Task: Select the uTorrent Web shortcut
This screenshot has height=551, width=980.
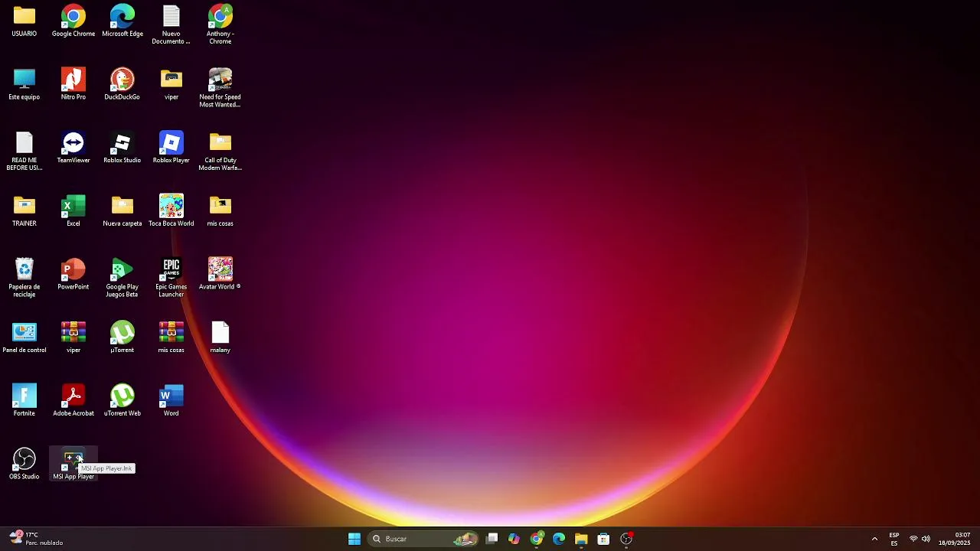Action: pyautogui.click(x=122, y=401)
